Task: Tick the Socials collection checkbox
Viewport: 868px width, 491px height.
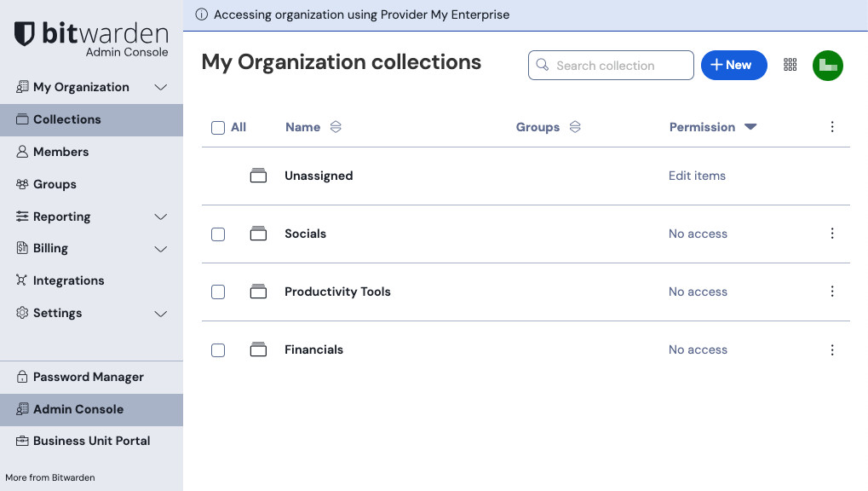Action: [x=218, y=234]
